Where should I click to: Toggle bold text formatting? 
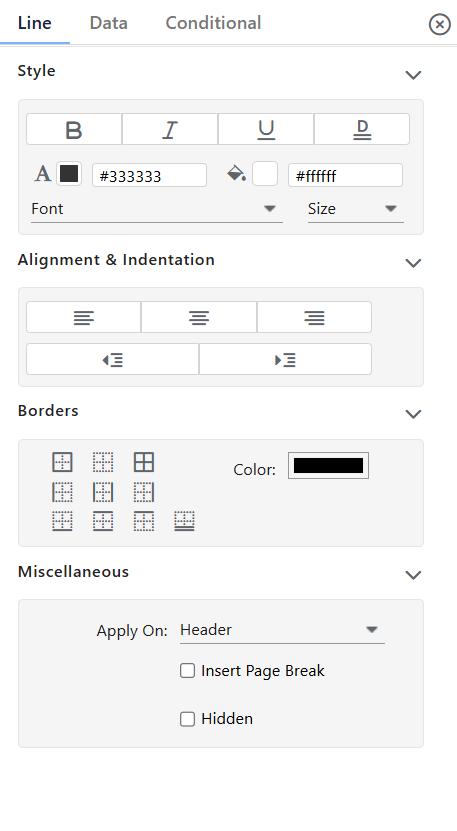[x=74, y=129]
